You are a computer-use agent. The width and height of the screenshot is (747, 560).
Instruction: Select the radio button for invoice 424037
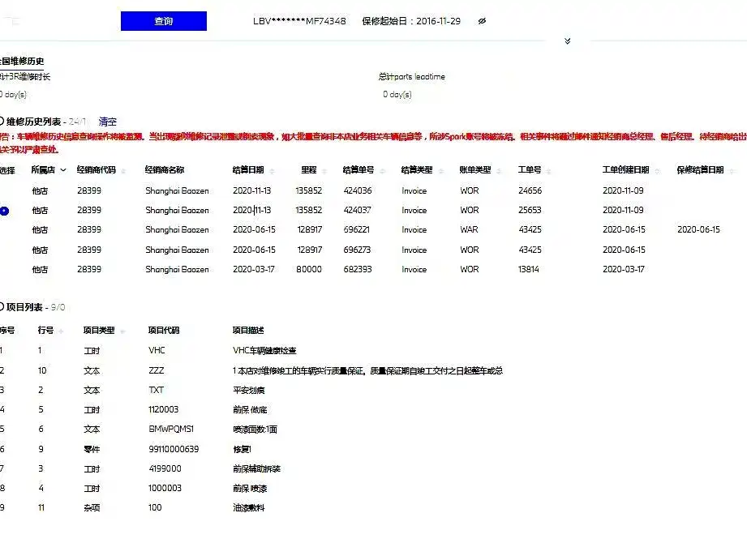click(x=4, y=211)
